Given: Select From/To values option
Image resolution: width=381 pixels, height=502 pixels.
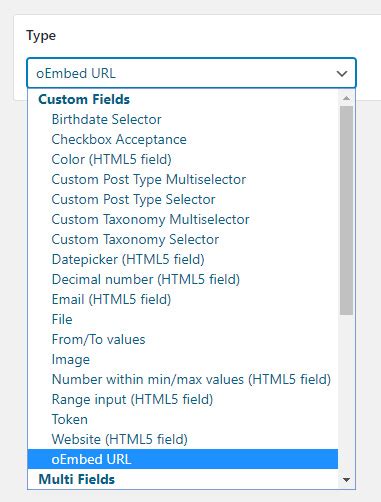Looking at the screenshot, I should pyautogui.click(x=183, y=339).
